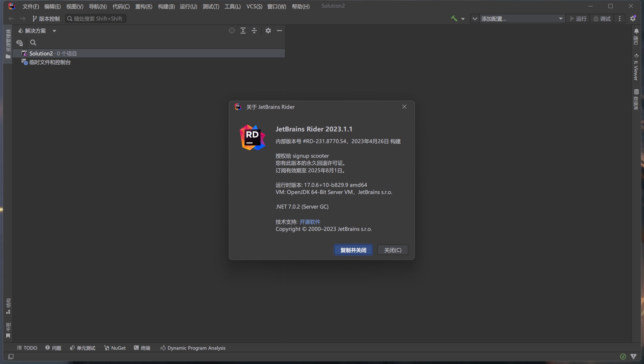
Task: Click the solution explorer search magnifier
Action: (x=33, y=43)
